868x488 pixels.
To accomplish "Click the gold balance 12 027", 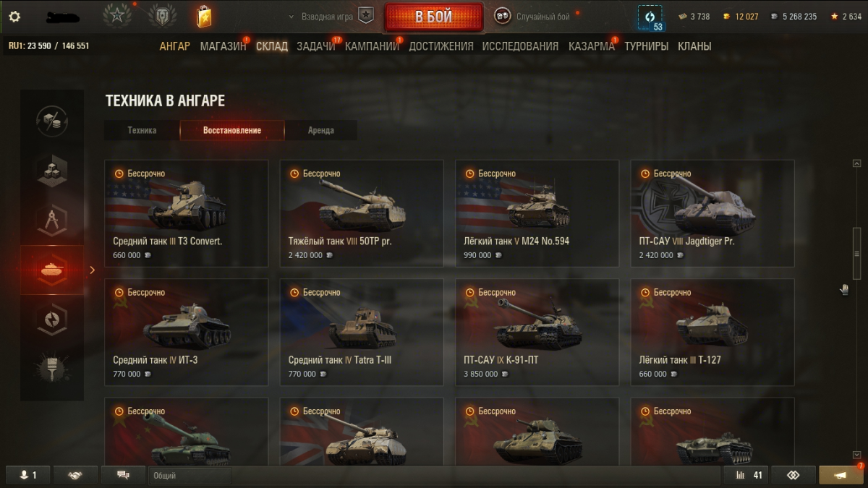I will [740, 17].
